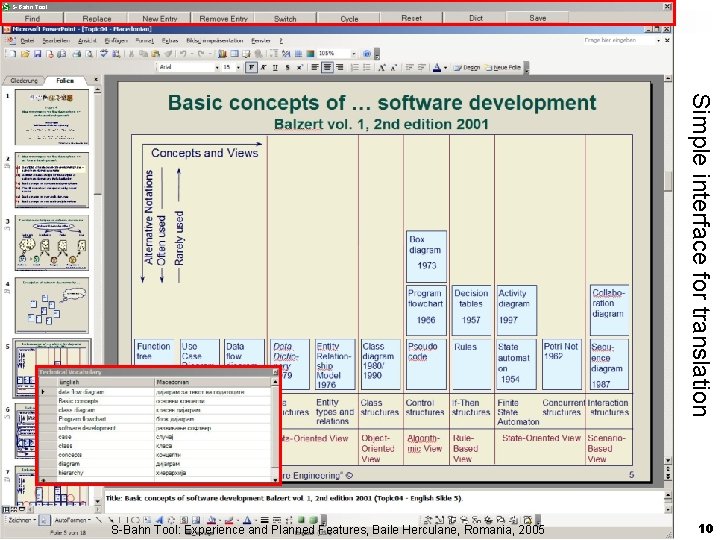The width and height of the screenshot is (720, 540).
Task: Switch to the Folien tab
Action: (x=65, y=80)
